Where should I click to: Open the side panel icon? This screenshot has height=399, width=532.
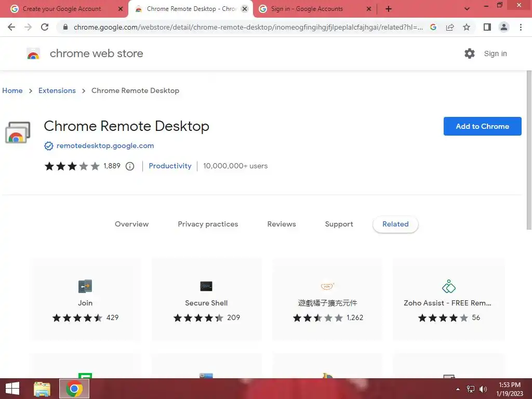coord(487,27)
